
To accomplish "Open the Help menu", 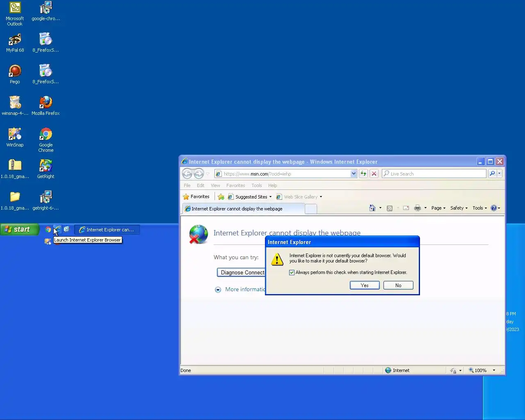I will pyautogui.click(x=273, y=185).
